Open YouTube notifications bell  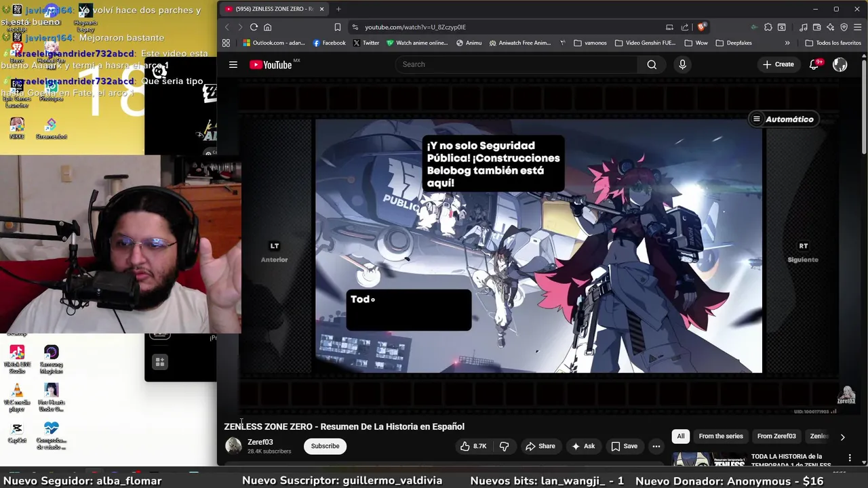point(814,64)
